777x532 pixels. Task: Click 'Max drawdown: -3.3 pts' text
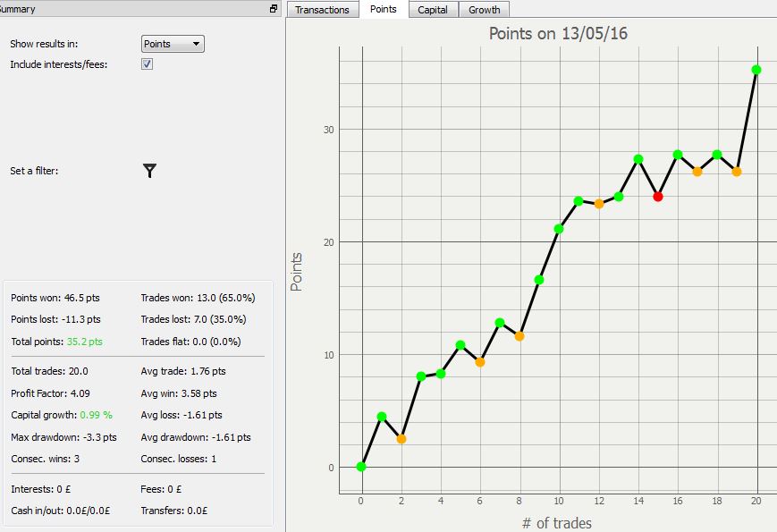[63, 437]
